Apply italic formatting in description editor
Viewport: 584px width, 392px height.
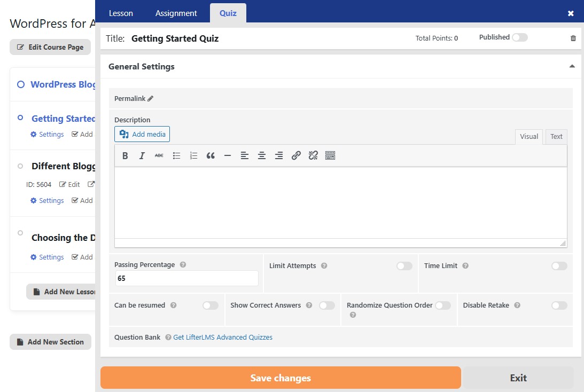coord(142,155)
